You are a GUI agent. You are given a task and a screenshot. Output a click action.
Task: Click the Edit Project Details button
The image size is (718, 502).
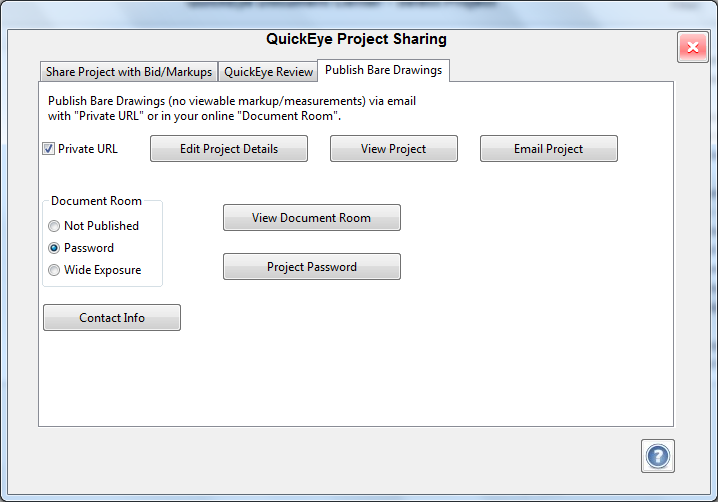click(229, 148)
